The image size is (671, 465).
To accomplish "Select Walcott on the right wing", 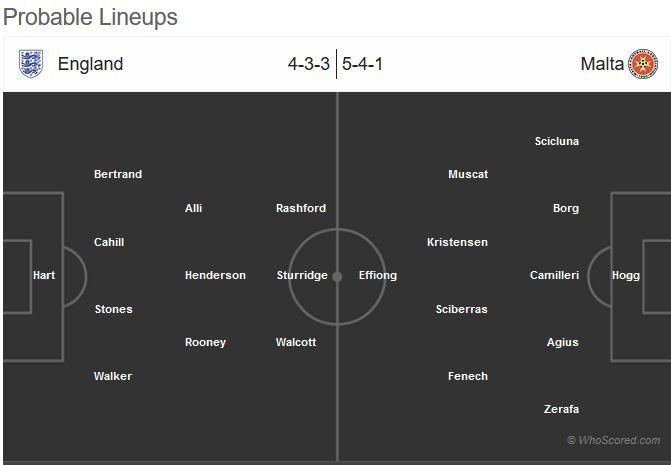I will point(296,342).
